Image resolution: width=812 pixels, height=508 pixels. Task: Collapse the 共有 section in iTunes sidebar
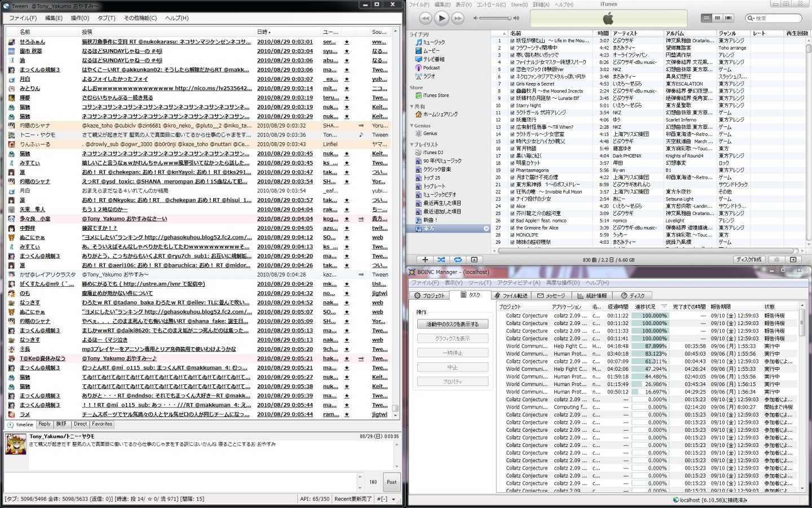tap(412, 106)
